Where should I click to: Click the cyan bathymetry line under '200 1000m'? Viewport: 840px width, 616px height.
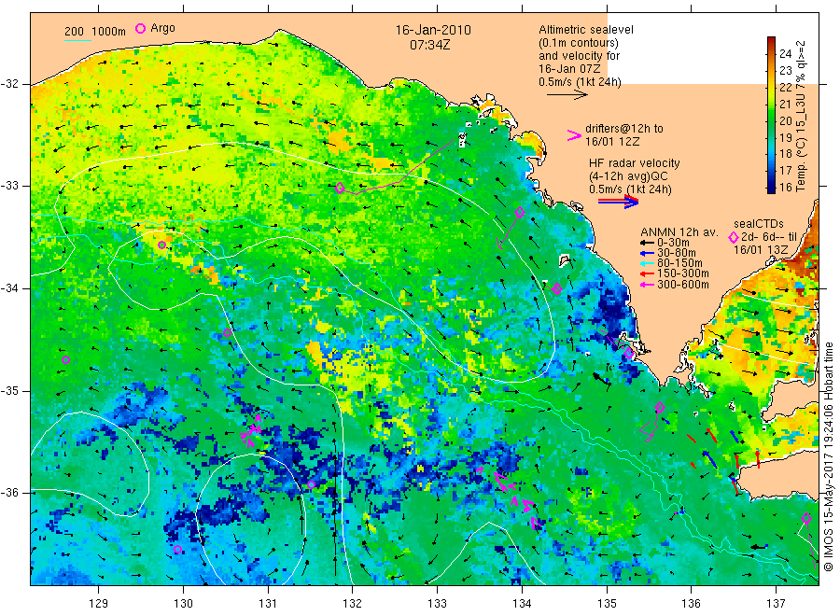tap(77, 39)
